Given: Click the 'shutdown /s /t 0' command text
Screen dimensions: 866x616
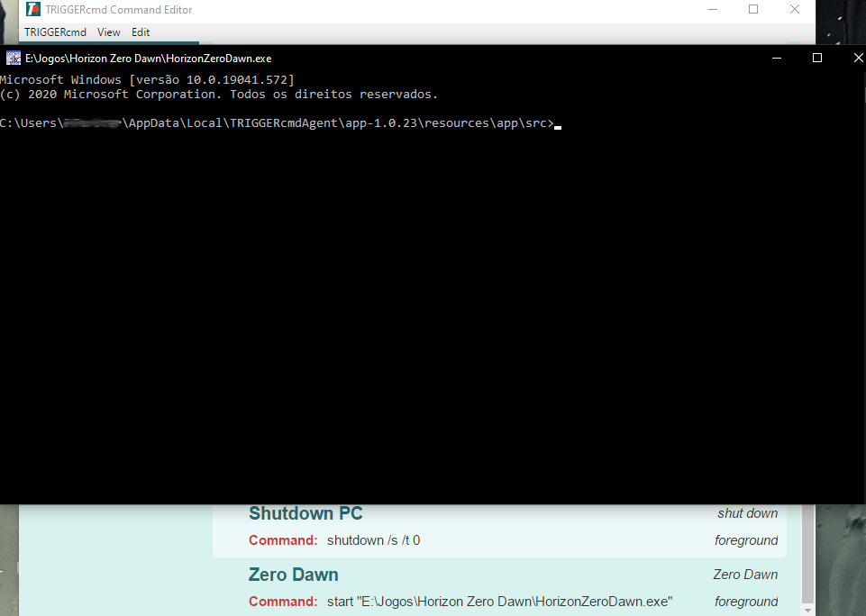Looking at the screenshot, I should pyautogui.click(x=373, y=540).
